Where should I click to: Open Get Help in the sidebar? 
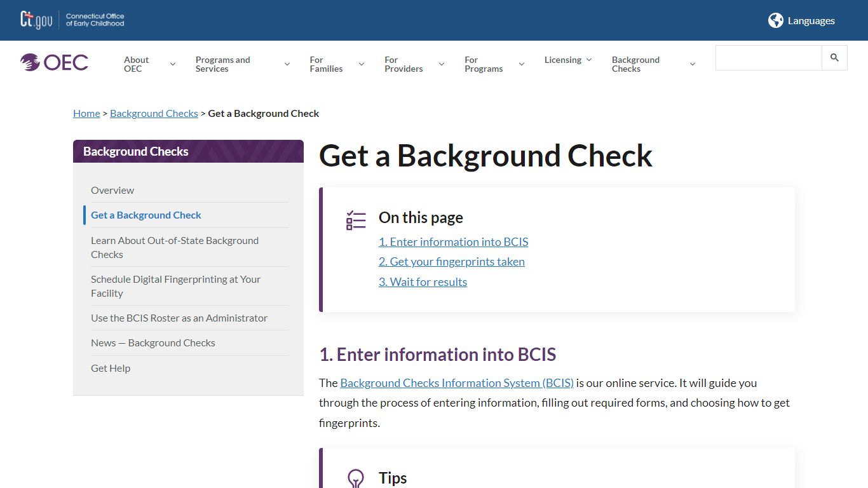point(111,368)
